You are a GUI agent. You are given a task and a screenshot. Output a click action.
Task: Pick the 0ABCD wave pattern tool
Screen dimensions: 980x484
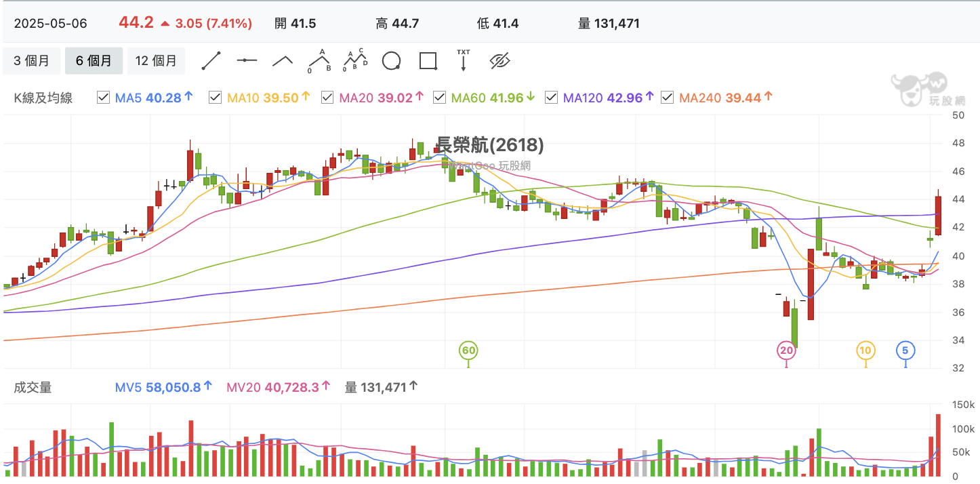tap(355, 60)
